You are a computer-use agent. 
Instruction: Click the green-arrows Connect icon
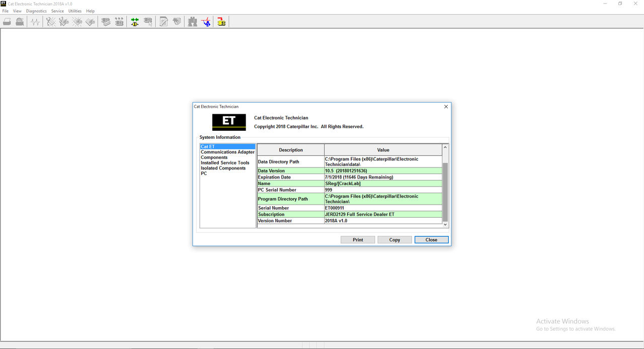(x=135, y=22)
